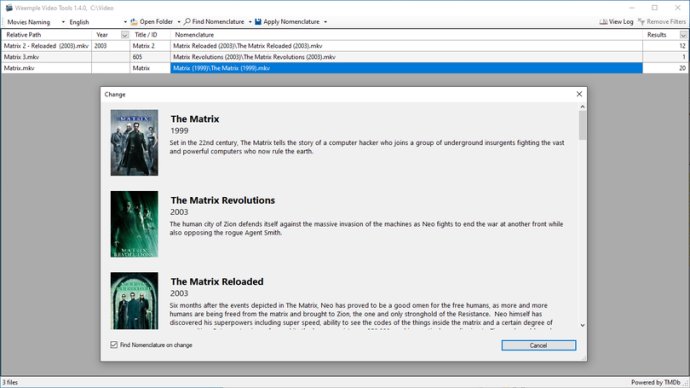Click the Find Nomenclature magnifier button

(214, 22)
